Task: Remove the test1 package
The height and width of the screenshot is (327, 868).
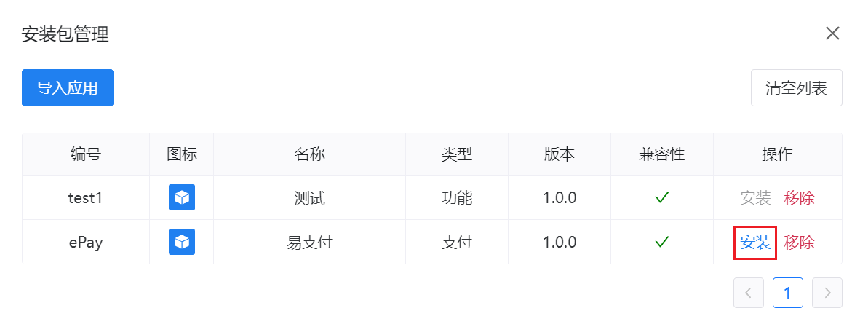Action: click(799, 197)
